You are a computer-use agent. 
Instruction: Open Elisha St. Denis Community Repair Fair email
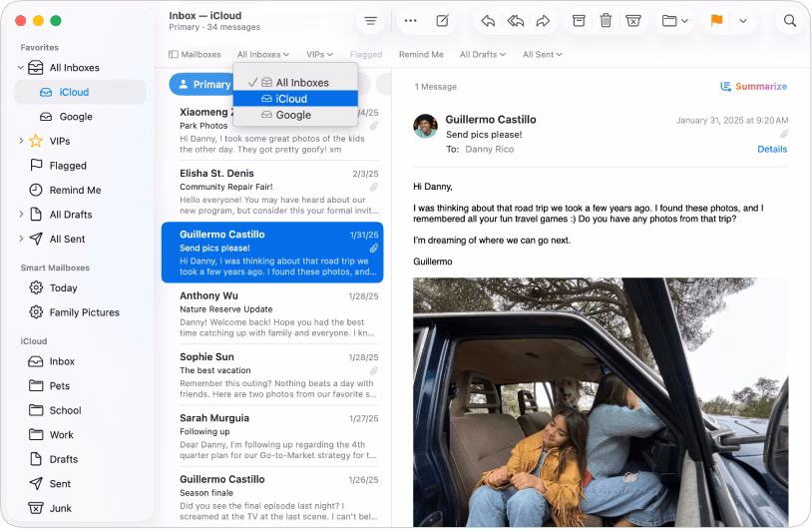point(272,192)
